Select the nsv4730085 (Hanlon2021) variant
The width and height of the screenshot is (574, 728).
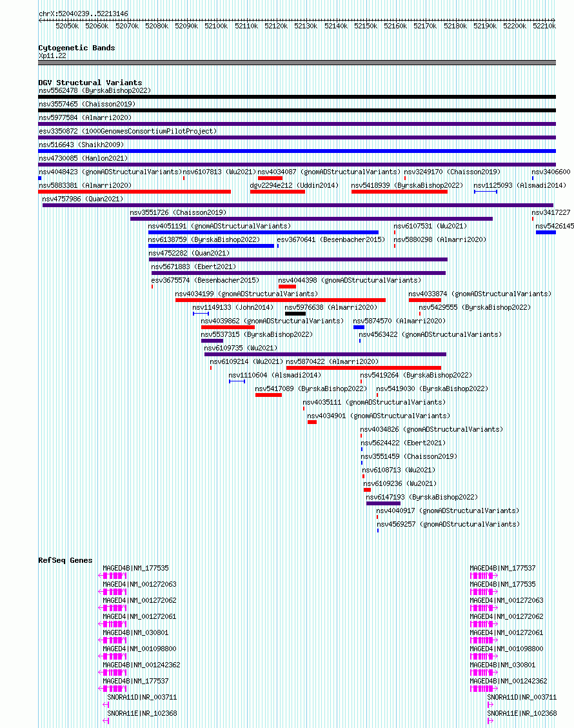click(x=83, y=158)
